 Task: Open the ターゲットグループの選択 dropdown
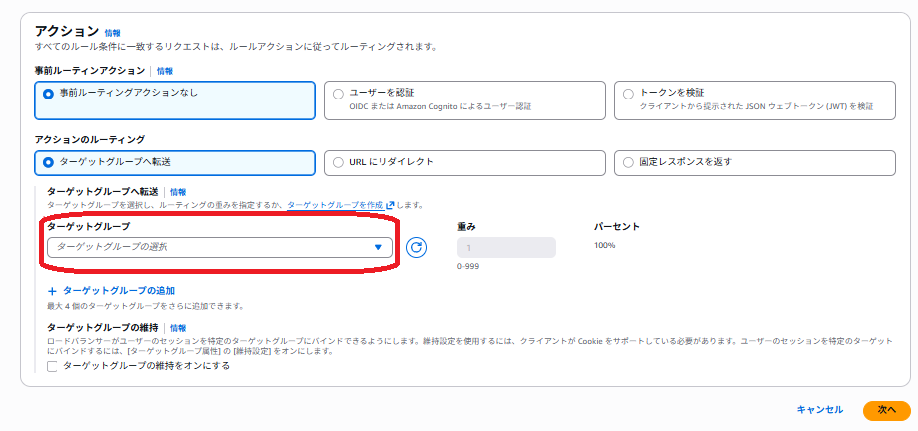point(220,247)
